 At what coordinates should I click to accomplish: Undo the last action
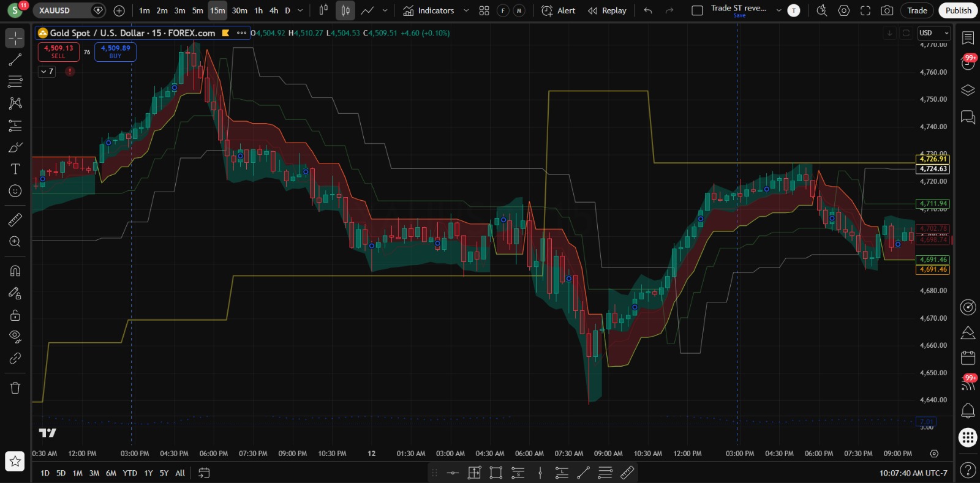648,10
